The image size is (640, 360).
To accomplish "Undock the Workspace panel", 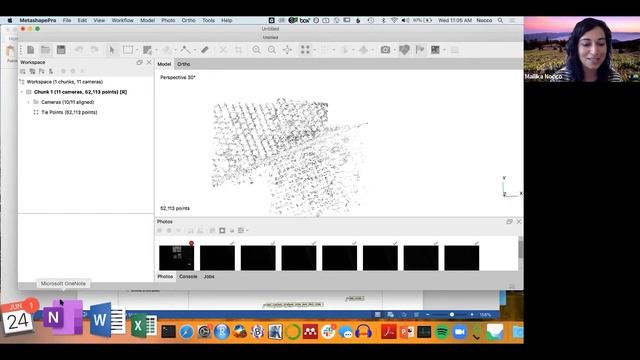I will pos(140,62).
